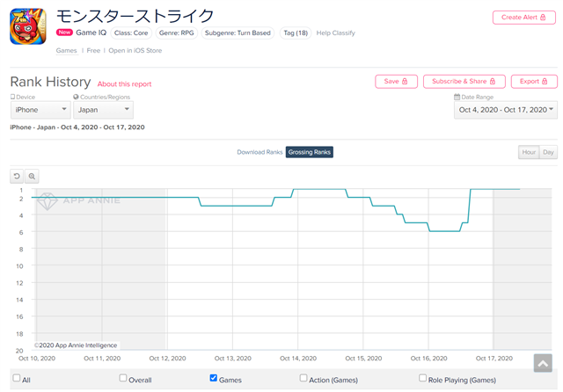Open the date range picker
The width and height of the screenshot is (563, 392).
506,110
